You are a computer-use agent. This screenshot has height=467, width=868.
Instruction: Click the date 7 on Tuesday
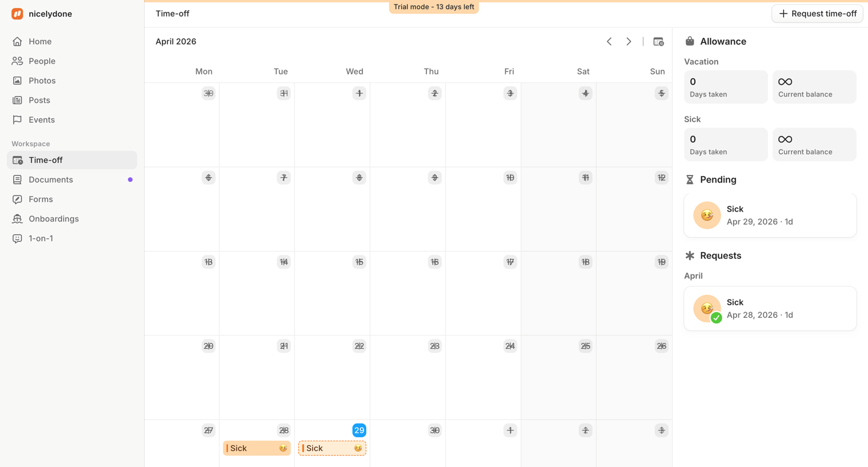pyautogui.click(x=284, y=178)
